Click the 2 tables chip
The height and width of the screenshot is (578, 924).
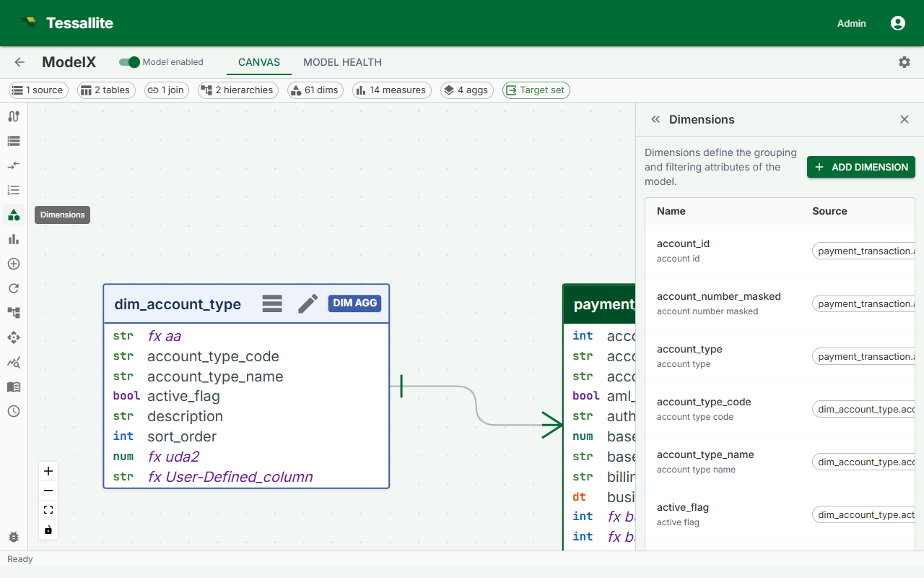tap(106, 90)
